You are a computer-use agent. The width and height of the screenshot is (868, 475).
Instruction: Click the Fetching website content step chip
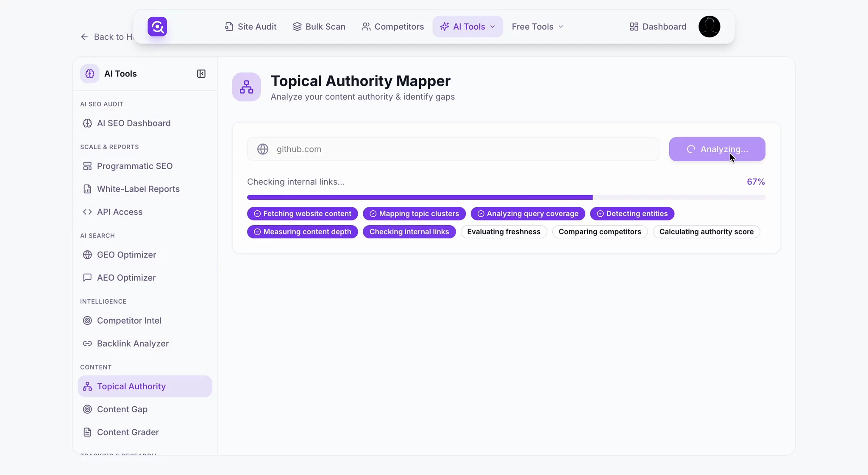[x=302, y=214]
